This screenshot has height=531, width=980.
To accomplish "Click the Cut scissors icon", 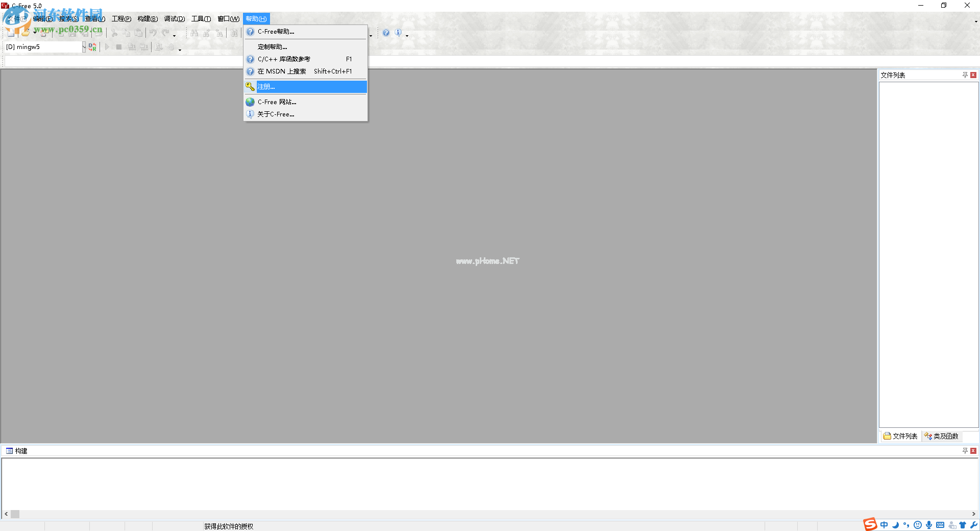I will 114,33.
